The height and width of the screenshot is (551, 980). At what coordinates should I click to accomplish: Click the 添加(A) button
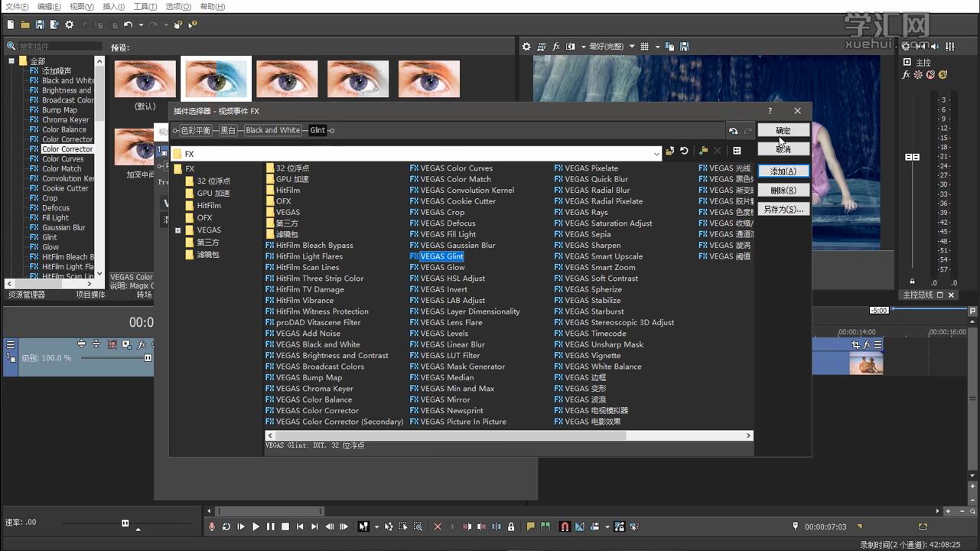pos(783,171)
